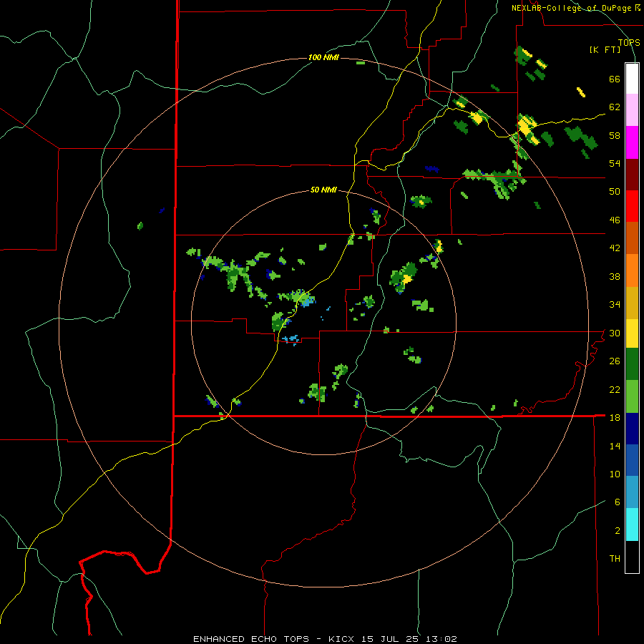Click the NEXLAB-College of DuPage text

click(572, 8)
